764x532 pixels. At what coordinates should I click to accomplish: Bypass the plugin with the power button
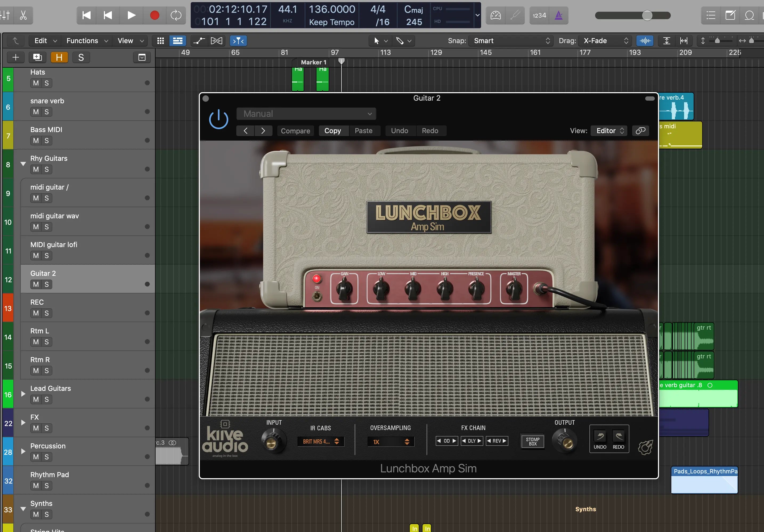(x=219, y=119)
